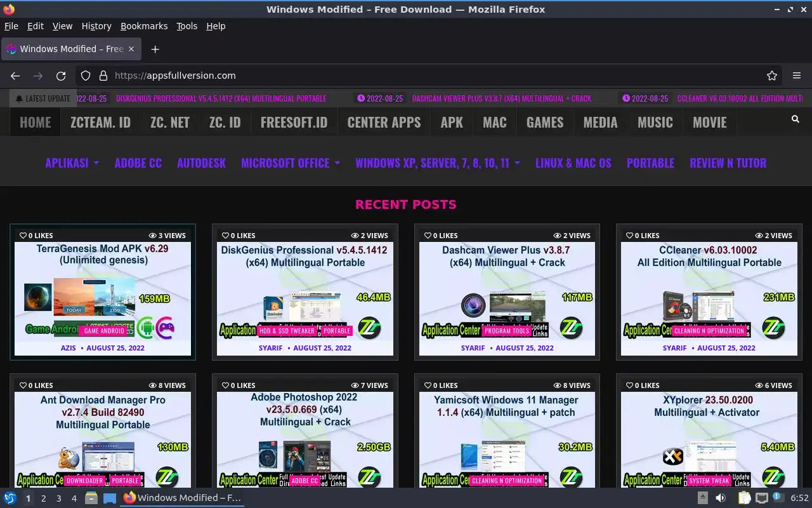Open the Bookmarks menu
Image resolution: width=812 pixels, height=508 pixels.
pos(144,26)
